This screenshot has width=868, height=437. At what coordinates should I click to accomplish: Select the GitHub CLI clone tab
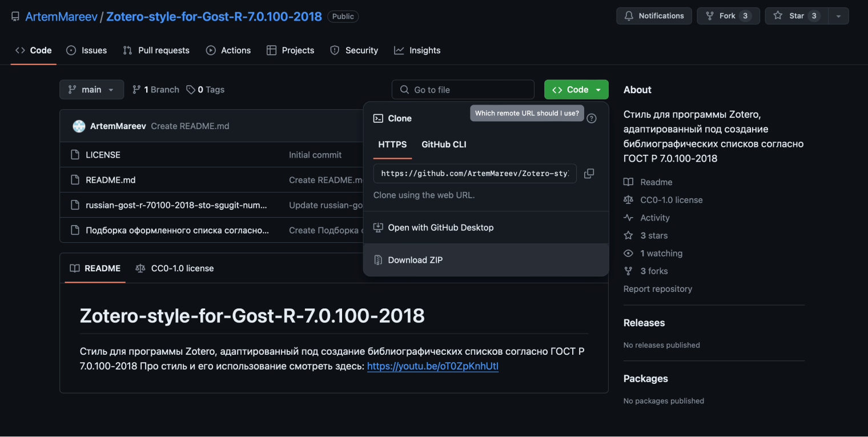444,145
